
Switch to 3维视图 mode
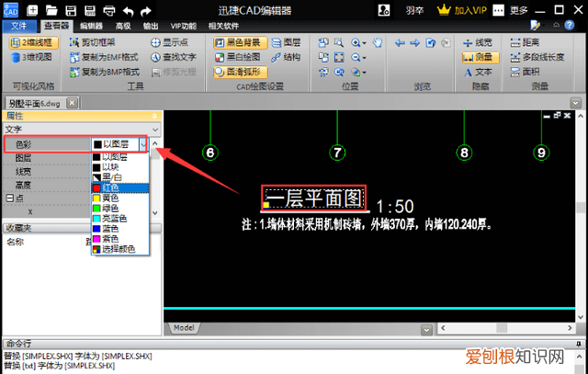(x=31, y=57)
